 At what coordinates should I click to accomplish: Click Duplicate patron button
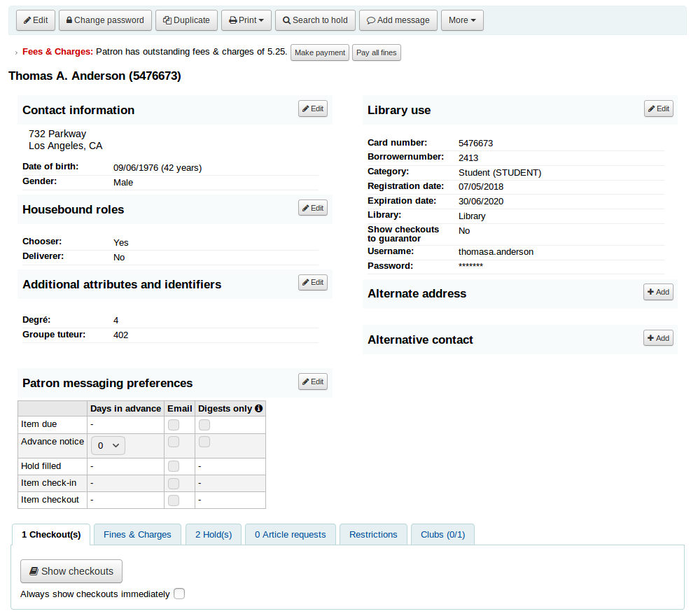click(186, 20)
